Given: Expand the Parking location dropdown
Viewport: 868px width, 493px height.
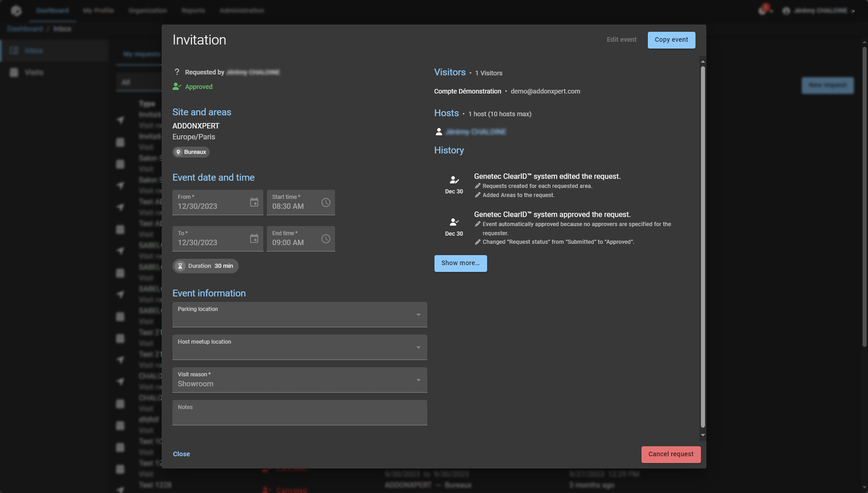Looking at the screenshot, I should (x=418, y=315).
